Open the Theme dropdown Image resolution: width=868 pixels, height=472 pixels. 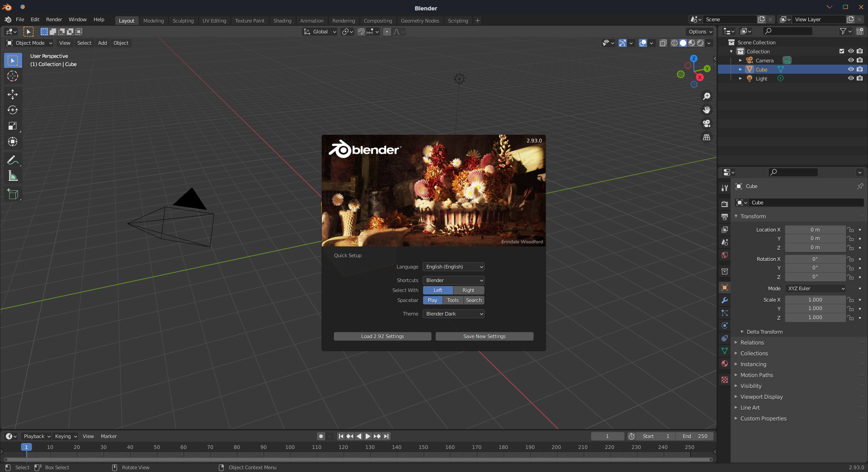[x=453, y=314]
